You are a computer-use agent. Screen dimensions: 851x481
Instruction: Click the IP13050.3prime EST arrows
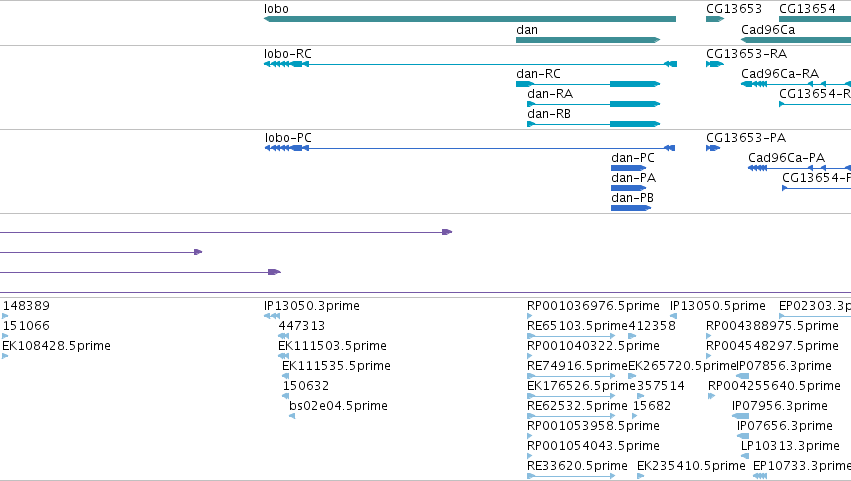272,316
